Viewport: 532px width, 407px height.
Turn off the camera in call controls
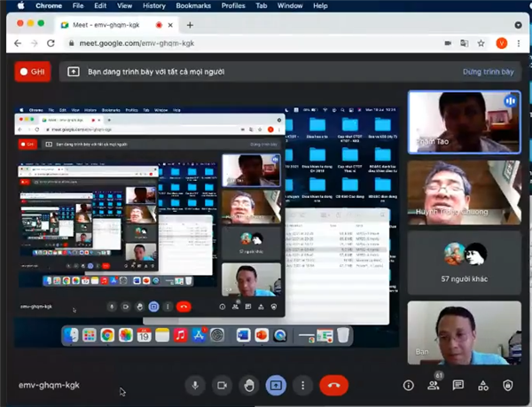pyautogui.click(x=222, y=385)
